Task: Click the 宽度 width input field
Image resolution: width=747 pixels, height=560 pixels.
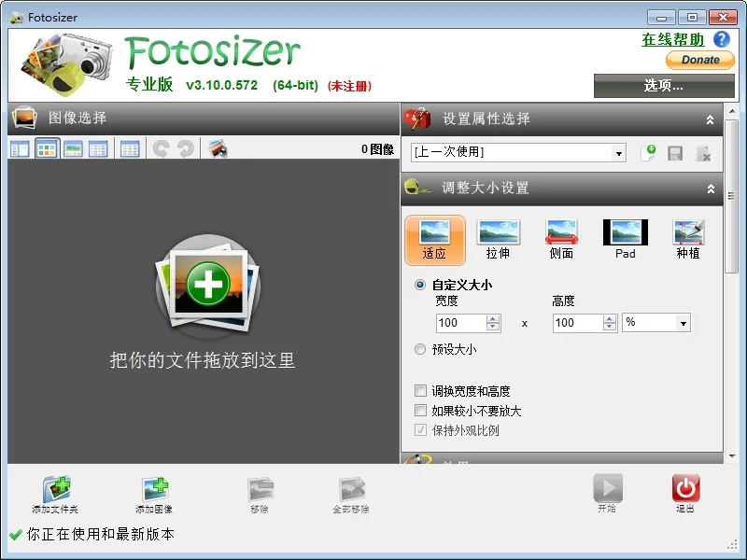Action: click(461, 323)
